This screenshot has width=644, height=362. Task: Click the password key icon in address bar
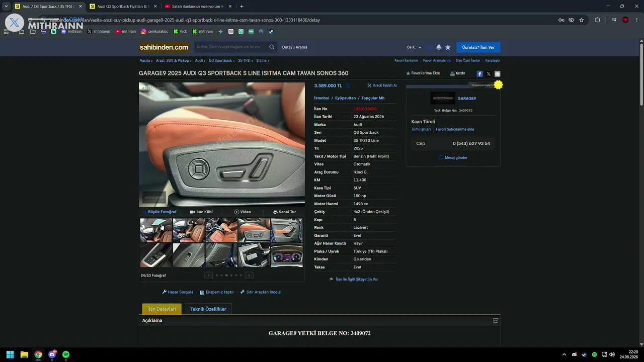[x=561, y=20]
